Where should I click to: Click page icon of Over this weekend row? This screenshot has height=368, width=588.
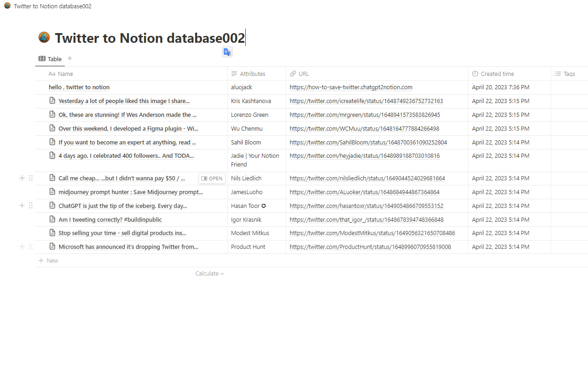point(52,128)
